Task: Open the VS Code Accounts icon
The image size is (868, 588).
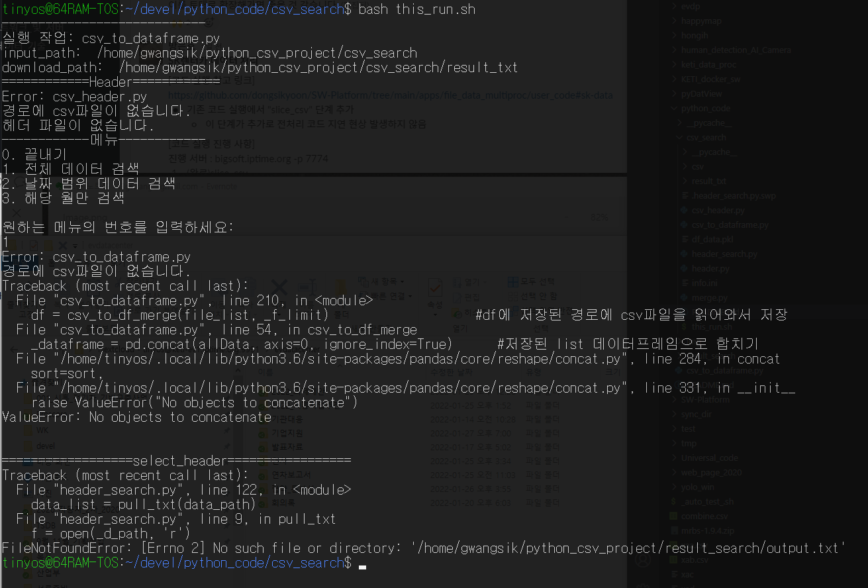Action: (643, 560)
